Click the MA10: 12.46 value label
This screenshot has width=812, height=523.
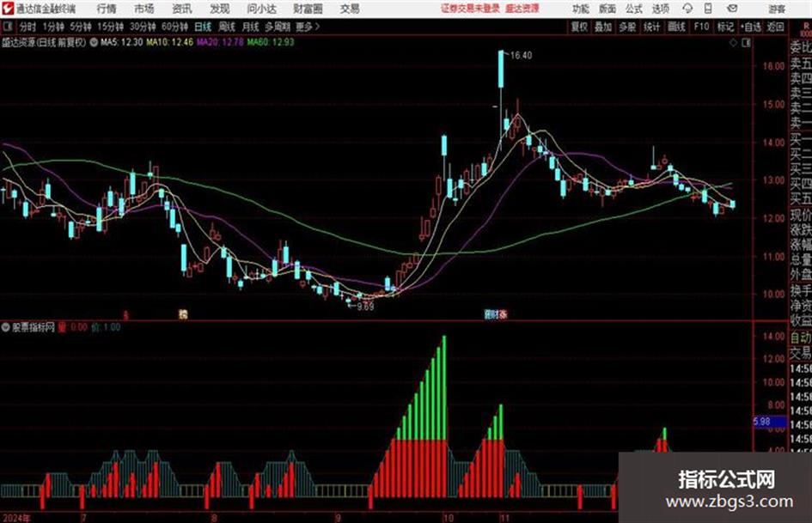point(170,42)
